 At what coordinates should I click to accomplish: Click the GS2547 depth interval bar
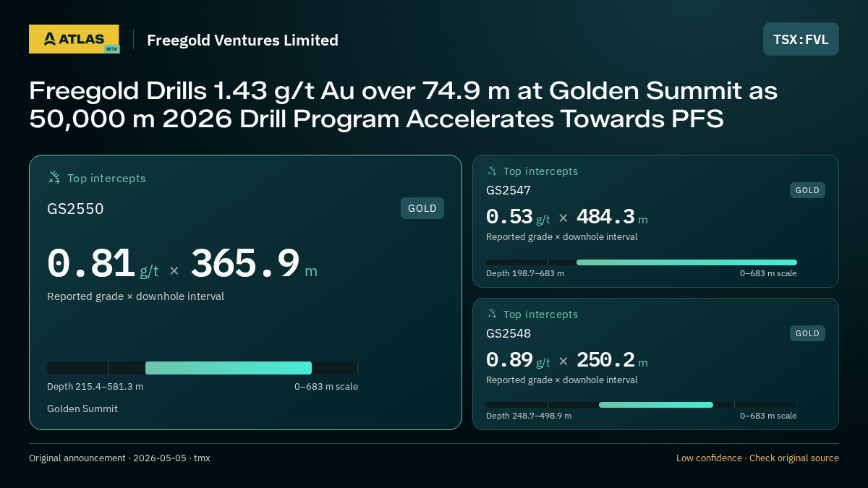coord(642,262)
